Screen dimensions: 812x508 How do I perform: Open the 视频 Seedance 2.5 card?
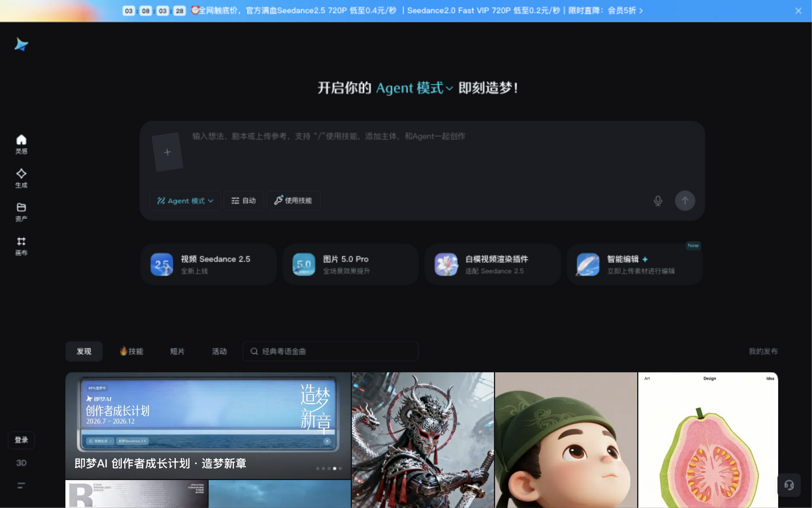(209, 264)
